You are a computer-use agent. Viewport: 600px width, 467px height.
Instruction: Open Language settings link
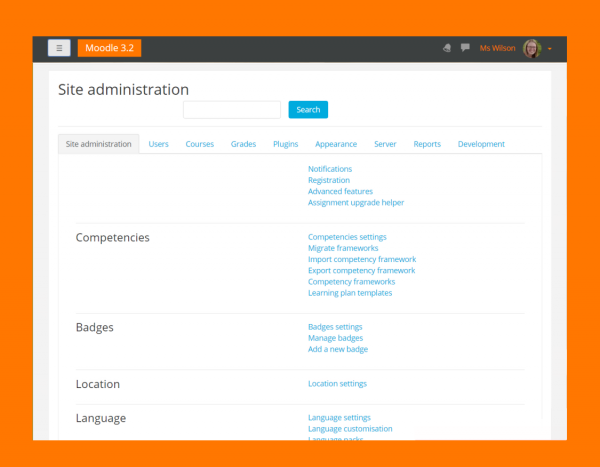pyautogui.click(x=339, y=418)
